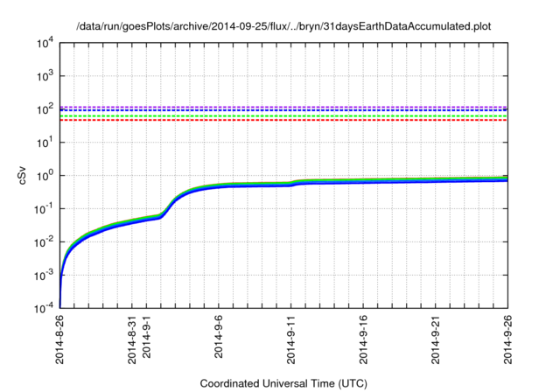This screenshot has height=392, width=560.
Task: Click the 2014-9-6 date label
Action: [x=219, y=336]
